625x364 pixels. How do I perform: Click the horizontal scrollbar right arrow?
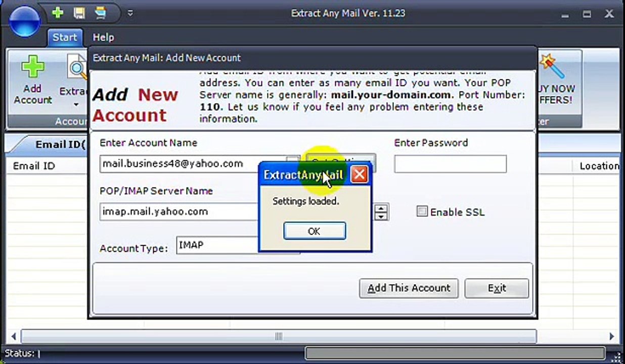612,336
